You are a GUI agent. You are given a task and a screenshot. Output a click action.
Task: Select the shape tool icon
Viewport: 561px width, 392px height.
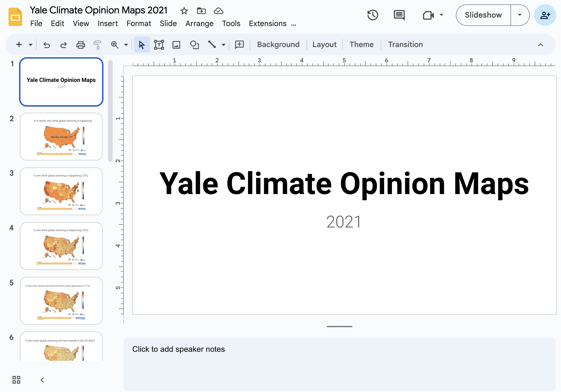pos(194,45)
